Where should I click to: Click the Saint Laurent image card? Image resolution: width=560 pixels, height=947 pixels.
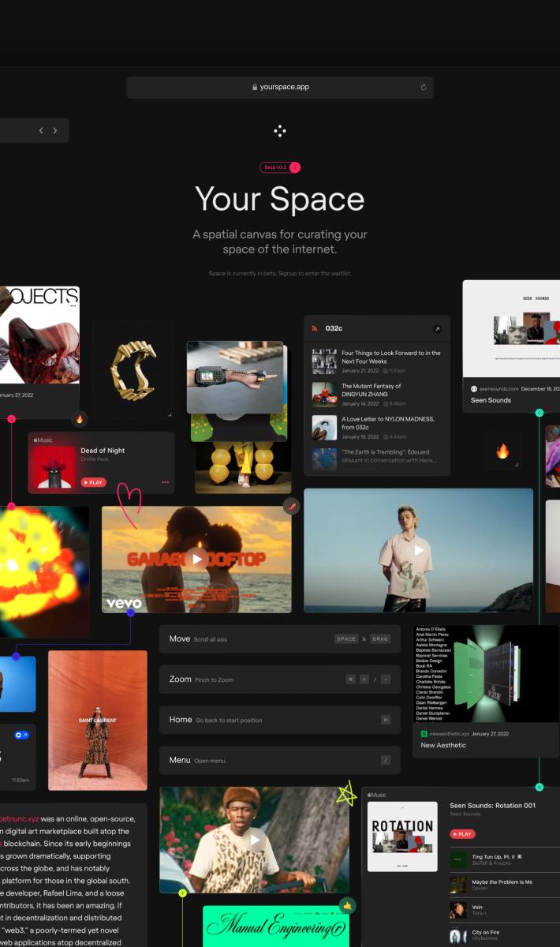tap(98, 720)
